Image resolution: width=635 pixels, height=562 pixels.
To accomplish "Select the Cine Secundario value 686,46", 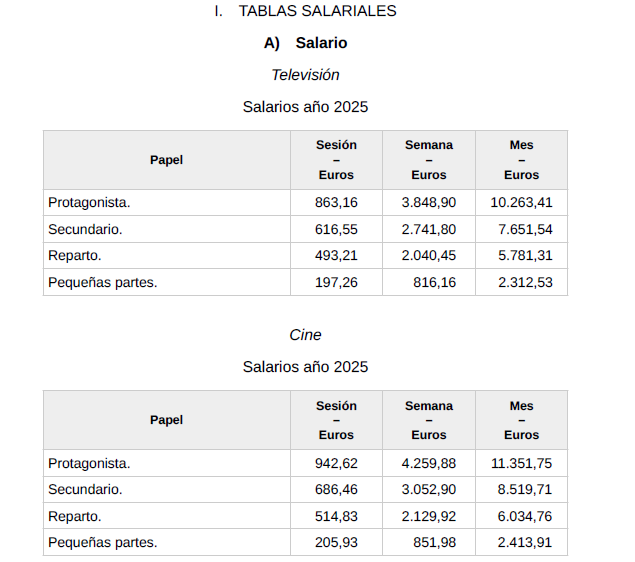I will [x=336, y=490].
